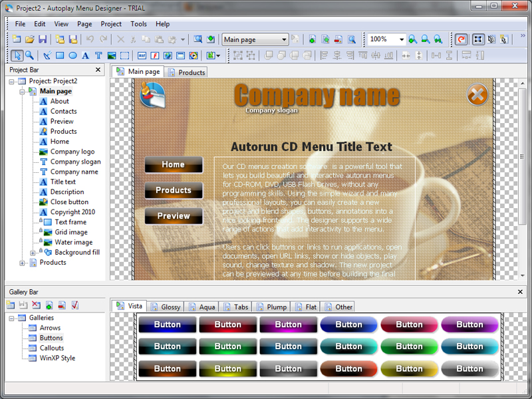Click the zoom to fit icon
The width and height of the screenshot is (532, 399).
438,39
